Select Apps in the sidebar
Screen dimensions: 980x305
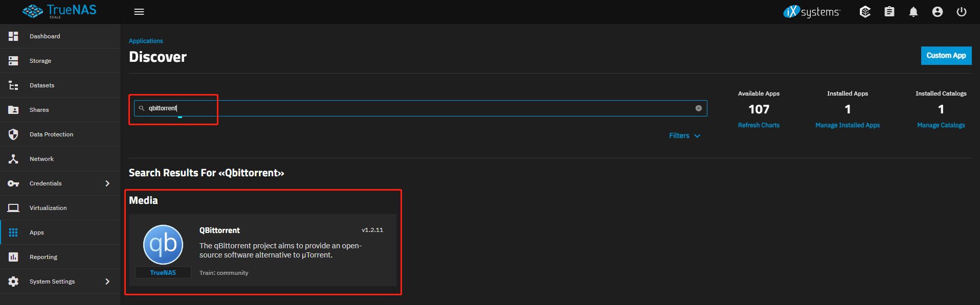point(60,232)
